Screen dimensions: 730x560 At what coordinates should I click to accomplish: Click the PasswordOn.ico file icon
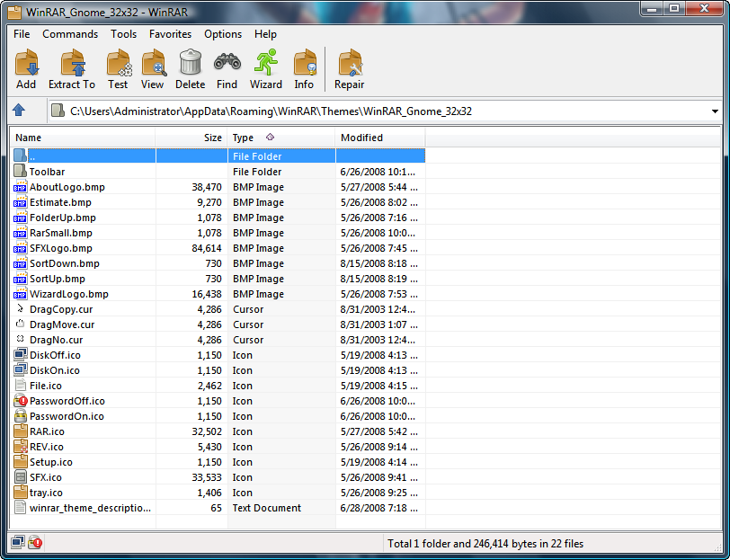[20, 415]
